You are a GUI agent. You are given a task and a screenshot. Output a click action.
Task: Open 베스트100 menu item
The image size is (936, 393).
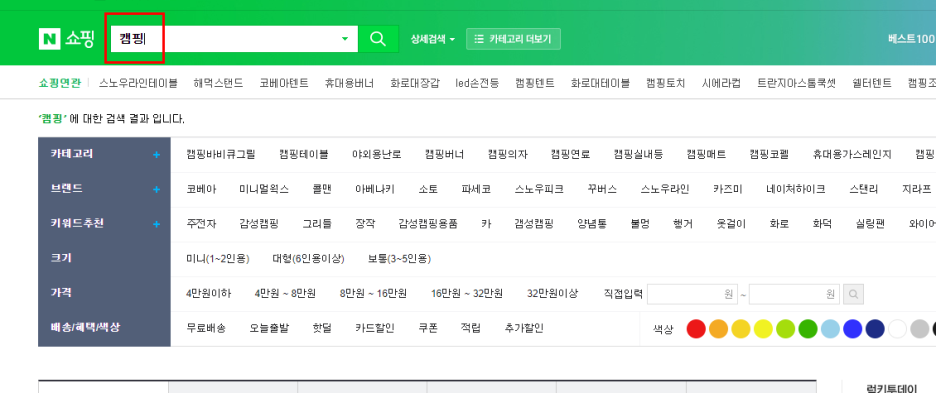coord(912,39)
